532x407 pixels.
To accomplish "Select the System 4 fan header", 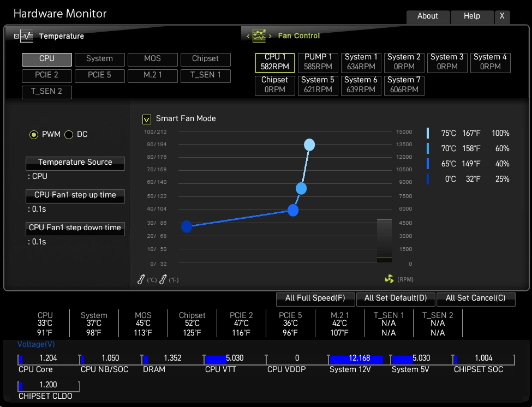I will click(x=491, y=63).
